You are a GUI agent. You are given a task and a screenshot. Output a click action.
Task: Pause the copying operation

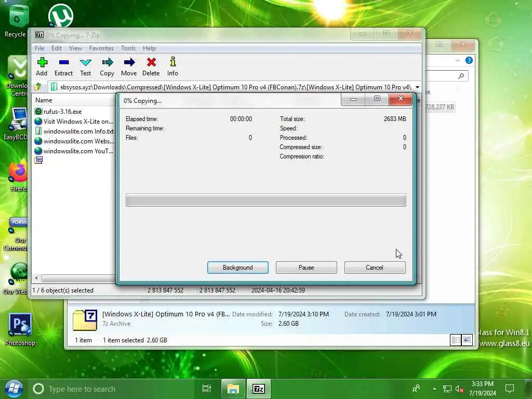point(307,268)
